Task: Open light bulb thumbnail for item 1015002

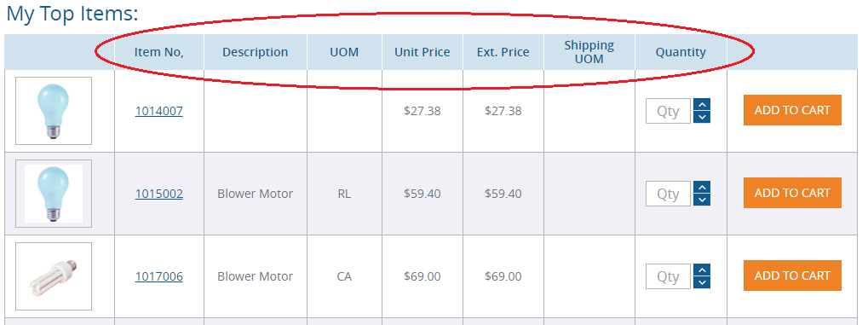Action: click(54, 194)
